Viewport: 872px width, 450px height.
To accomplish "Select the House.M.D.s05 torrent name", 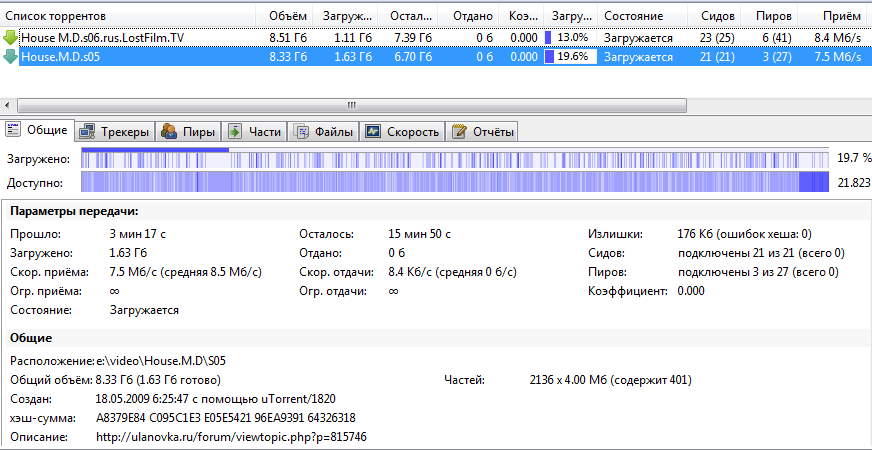I will [61, 57].
